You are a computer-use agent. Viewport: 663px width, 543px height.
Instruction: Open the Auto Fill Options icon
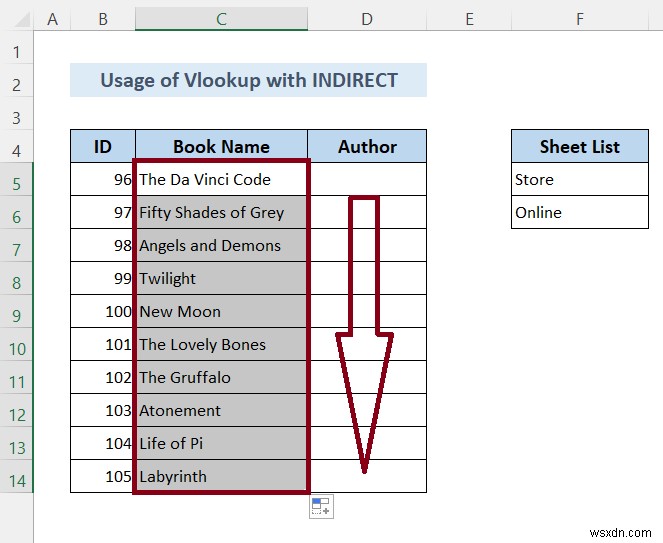[321, 506]
